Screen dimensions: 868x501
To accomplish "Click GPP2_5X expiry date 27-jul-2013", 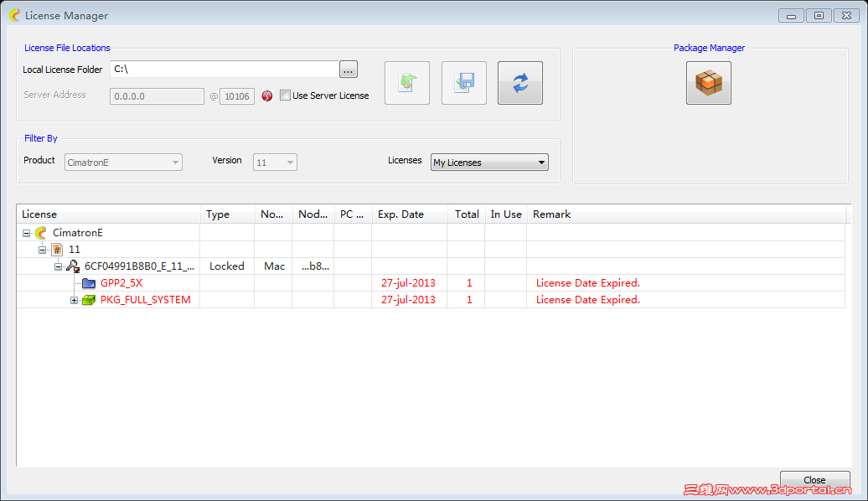I will point(409,283).
